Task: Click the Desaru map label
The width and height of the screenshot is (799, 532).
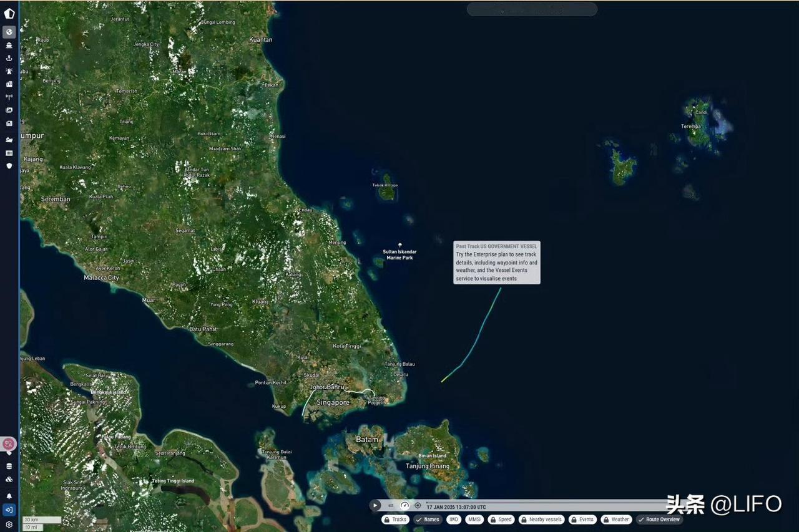Action: coord(401,375)
